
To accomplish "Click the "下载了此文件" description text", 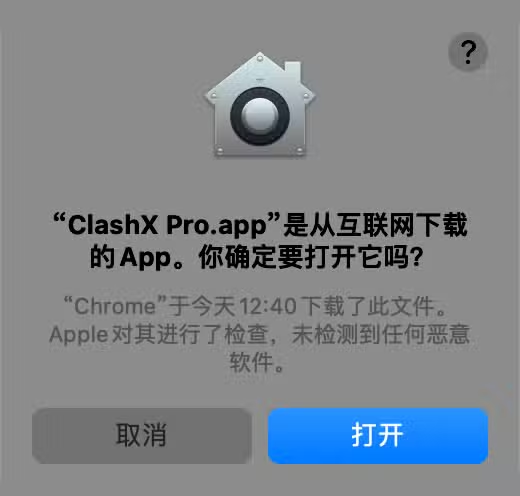I will tap(369, 306).
